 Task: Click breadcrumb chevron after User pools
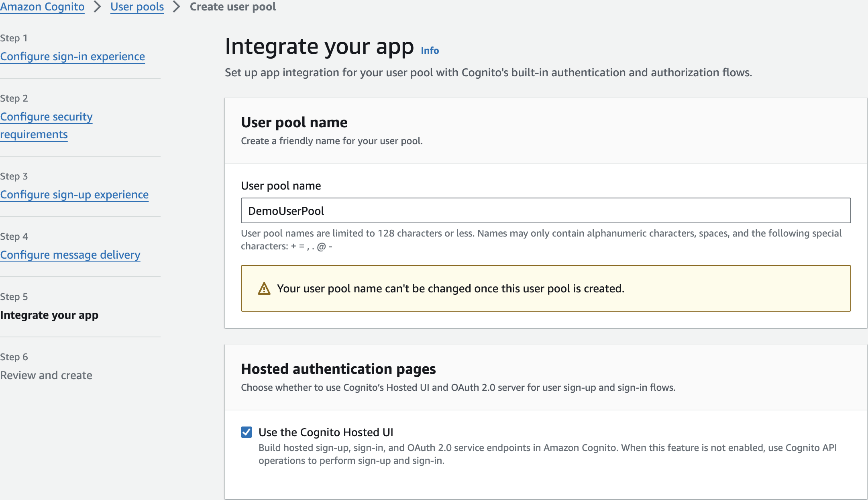click(176, 7)
